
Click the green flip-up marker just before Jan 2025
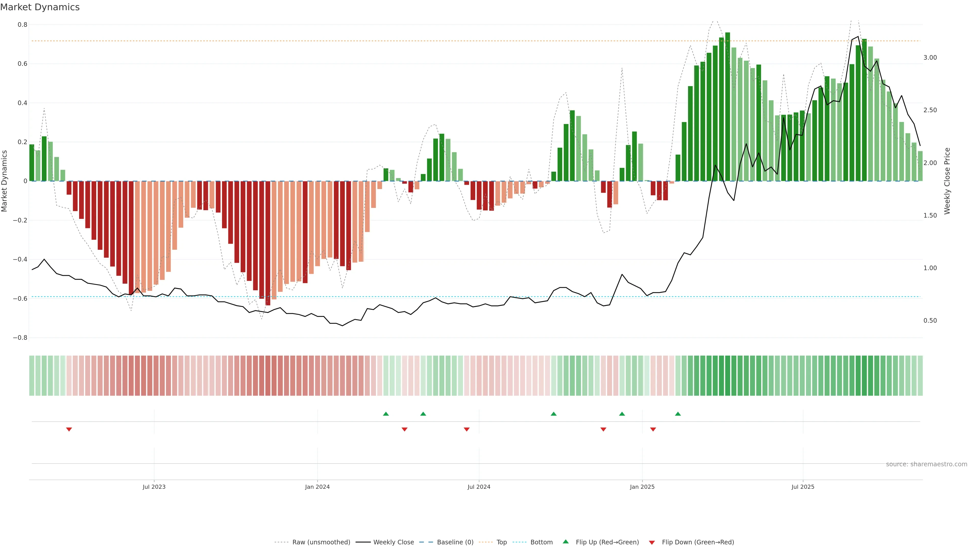pyautogui.click(x=622, y=414)
